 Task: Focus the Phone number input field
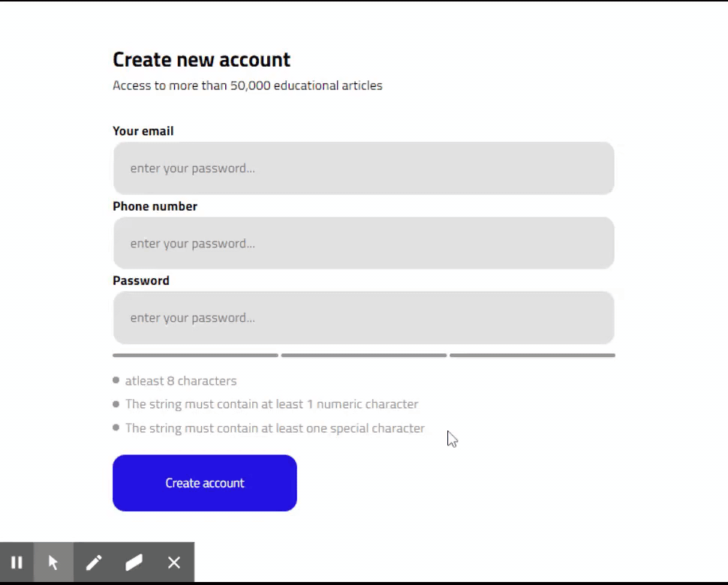click(363, 243)
